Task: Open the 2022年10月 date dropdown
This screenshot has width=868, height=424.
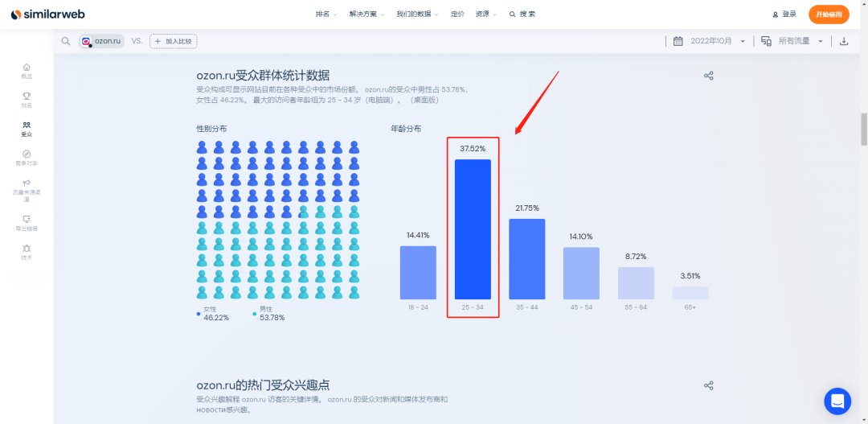Action: coord(718,41)
